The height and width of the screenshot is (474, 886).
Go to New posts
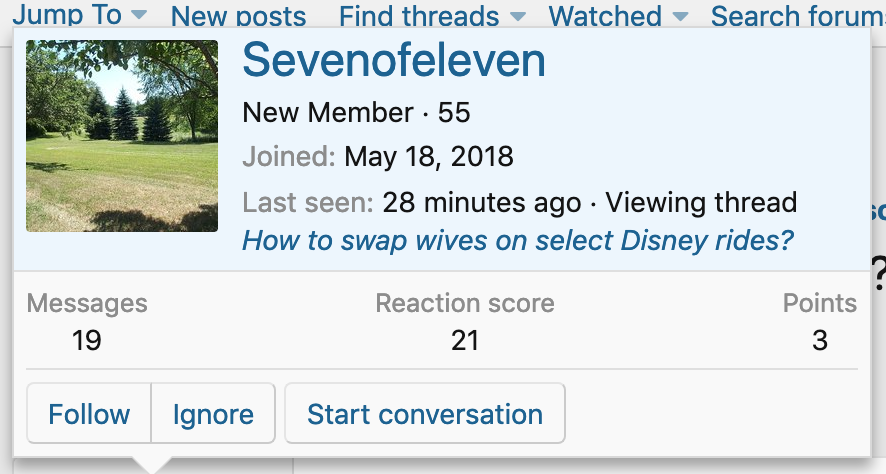[238, 16]
